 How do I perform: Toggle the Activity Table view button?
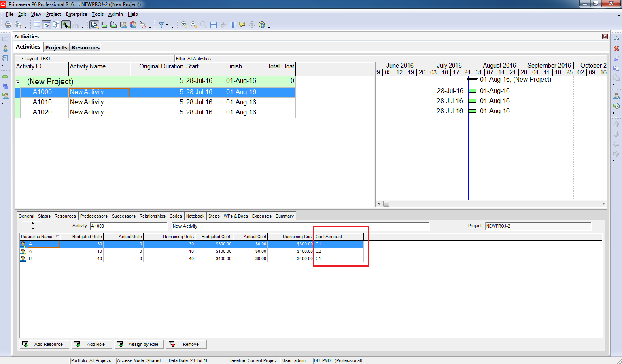tap(37, 25)
